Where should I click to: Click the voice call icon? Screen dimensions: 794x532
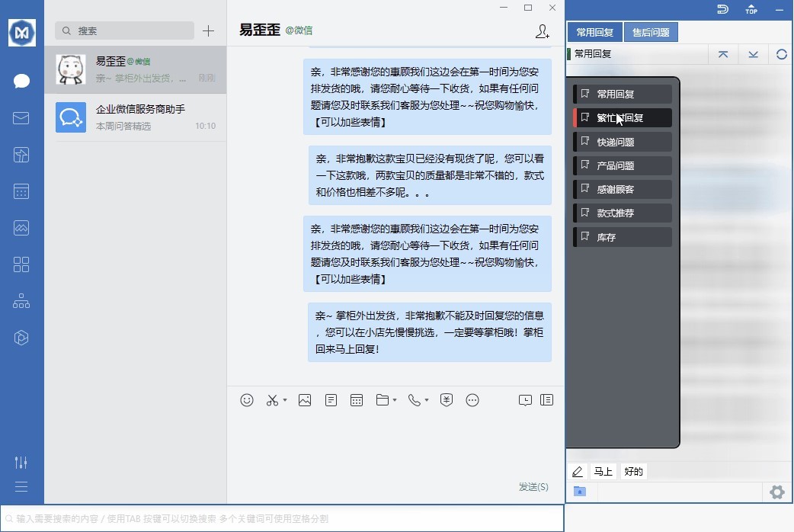point(414,399)
